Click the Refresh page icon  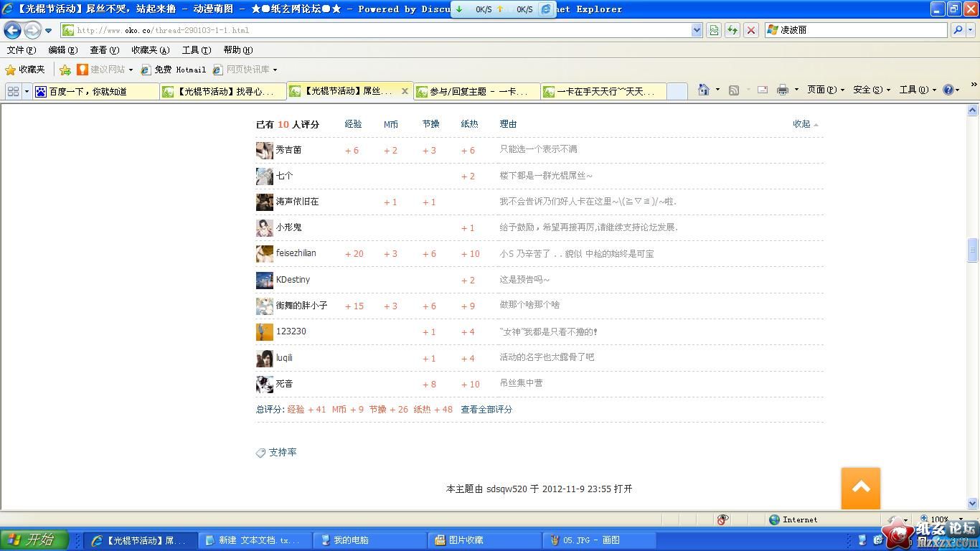click(732, 30)
